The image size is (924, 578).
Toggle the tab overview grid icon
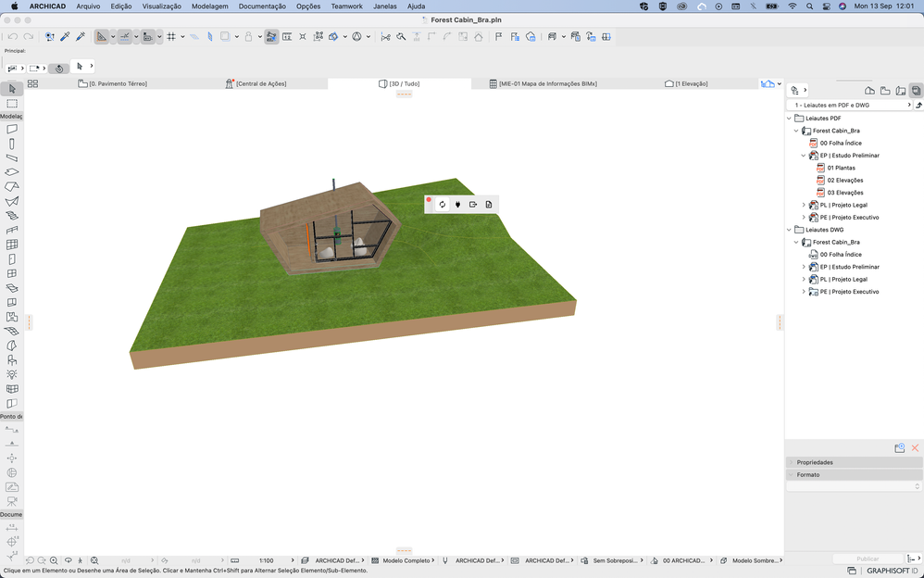(33, 83)
